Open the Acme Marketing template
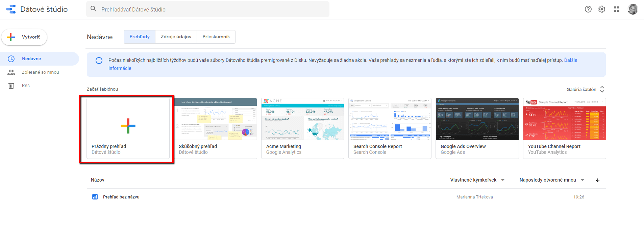Screen dimensions: 644x236 tap(303, 128)
